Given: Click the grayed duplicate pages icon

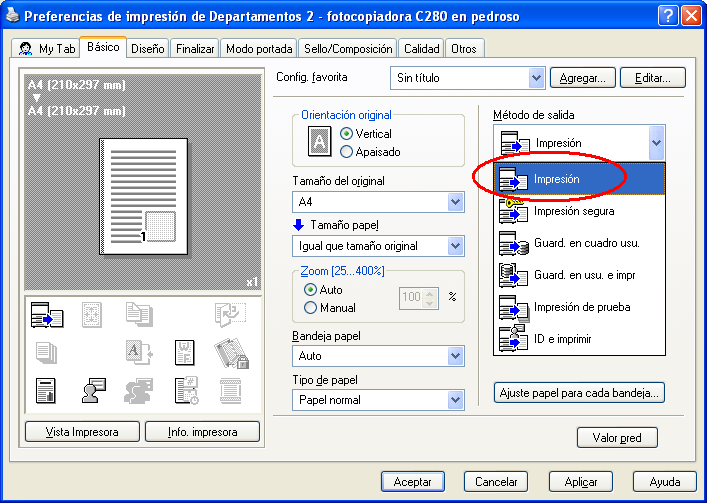Looking at the screenshot, I should pos(139,315).
